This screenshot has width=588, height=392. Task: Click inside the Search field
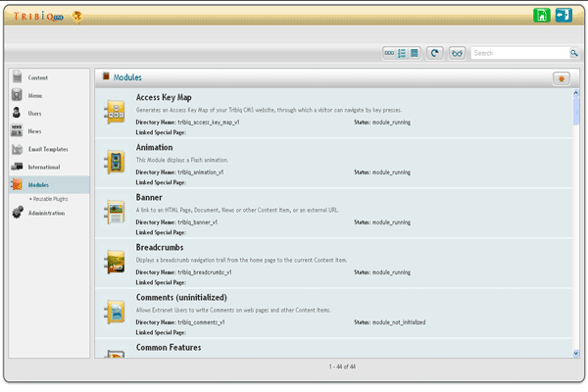tap(519, 53)
